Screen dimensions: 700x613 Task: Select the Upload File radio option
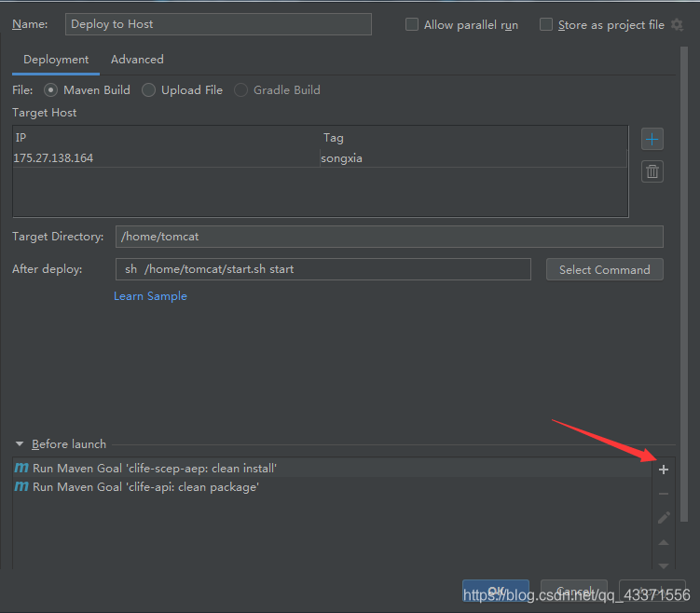[x=149, y=90]
